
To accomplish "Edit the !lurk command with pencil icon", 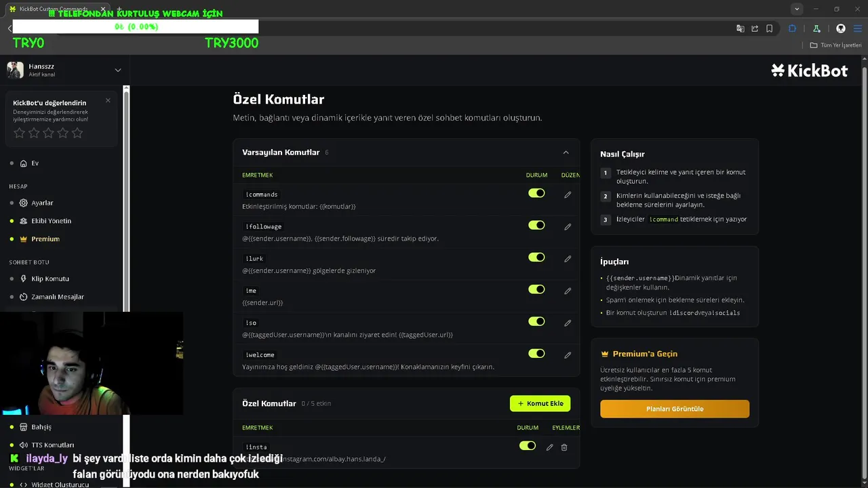I will point(568,258).
